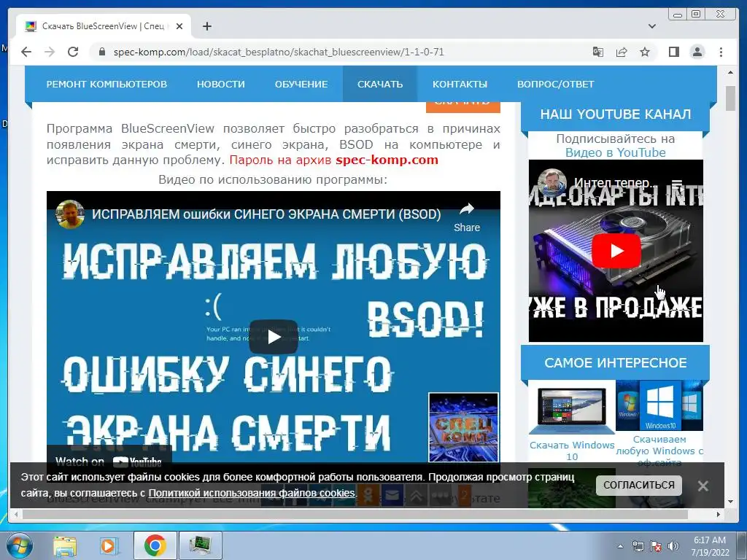Viewport: 747px width, 560px height.
Task: Click the red spec-komp.com password text
Action: tap(387, 160)
